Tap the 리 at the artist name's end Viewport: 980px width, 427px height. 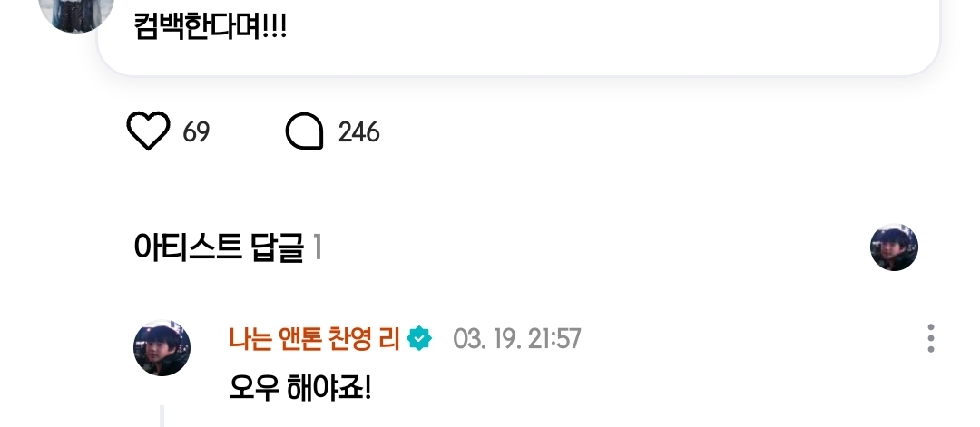(390, 339)
